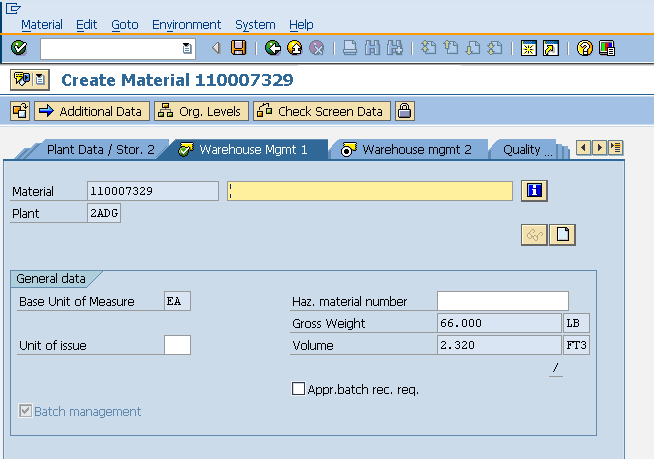Image resolution: width=654 pixels, height=459 pixels.
Task: Open the System menu
Action: coord(255,25)
